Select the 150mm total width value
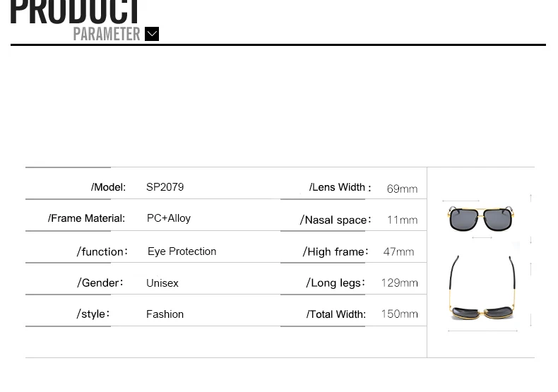 coord(399,314)
